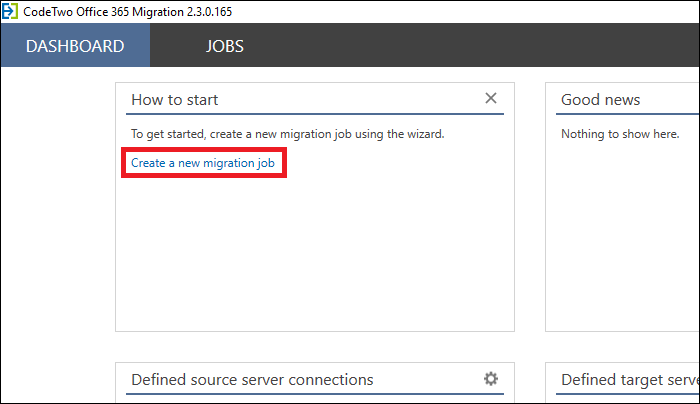700x404 pixels.
Task: Click the empty title bar area right of the title
Action: (x=464, y=12)
